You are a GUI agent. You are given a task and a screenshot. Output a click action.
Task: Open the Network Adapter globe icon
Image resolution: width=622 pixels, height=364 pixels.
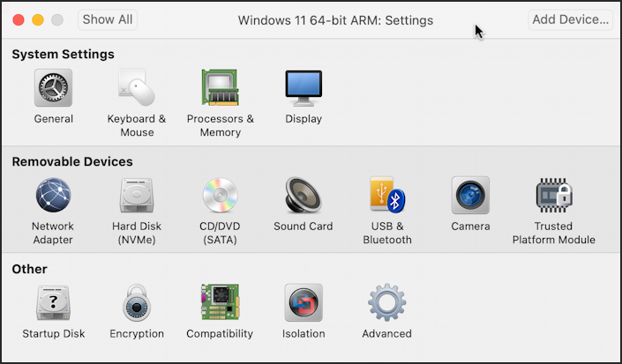click(53, 196)
